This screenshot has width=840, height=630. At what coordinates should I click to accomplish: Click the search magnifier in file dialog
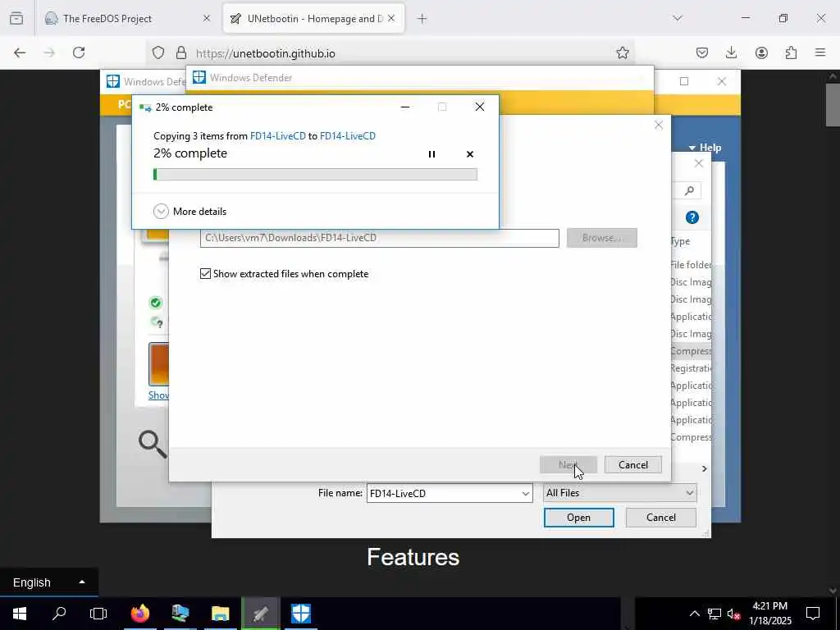689,190
